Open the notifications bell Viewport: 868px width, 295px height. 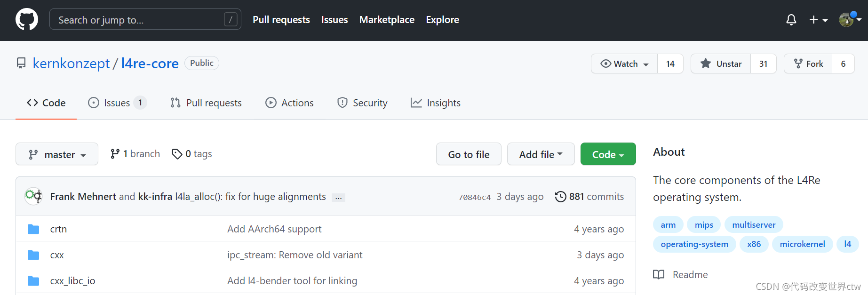791,20
